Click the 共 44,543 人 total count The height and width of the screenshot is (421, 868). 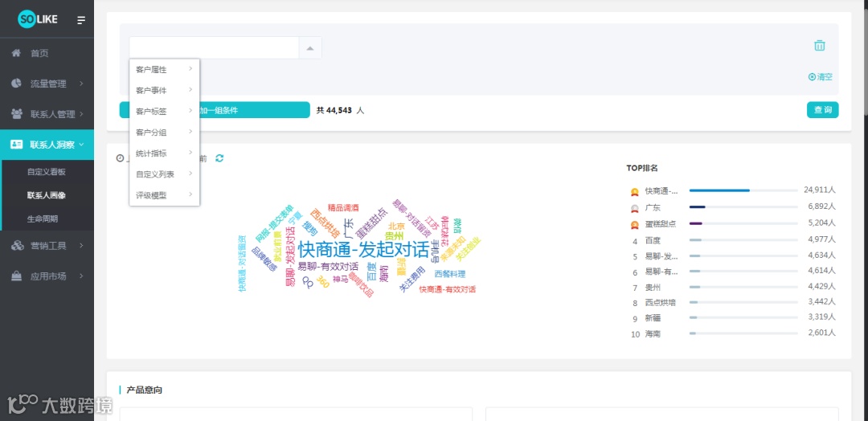tap(340, 110)
